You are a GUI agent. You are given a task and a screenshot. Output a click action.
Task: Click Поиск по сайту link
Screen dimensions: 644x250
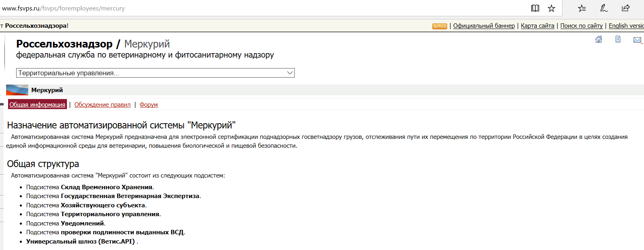(581, 26)
